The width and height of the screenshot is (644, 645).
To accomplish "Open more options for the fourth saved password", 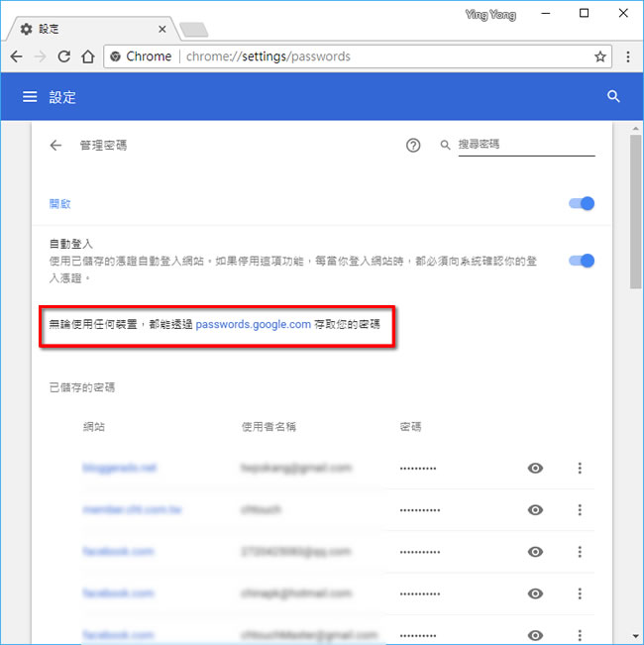I will pos(580,593).
